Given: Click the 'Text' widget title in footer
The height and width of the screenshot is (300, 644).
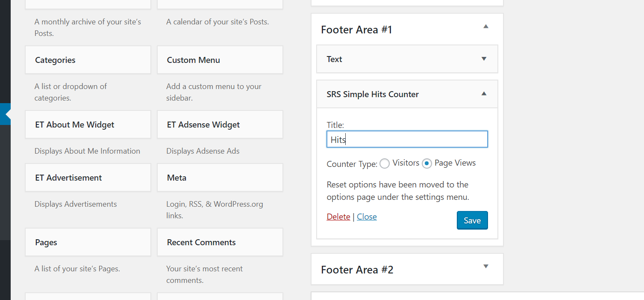Looking at the screenshot, I should (334, 59).
